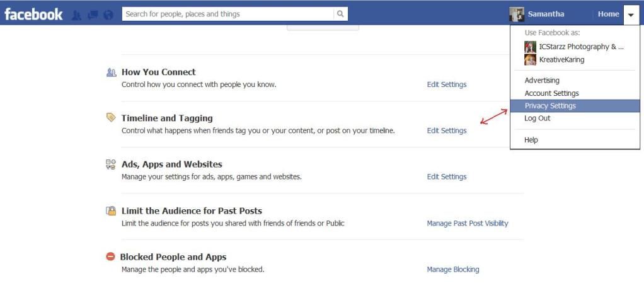Collapse the account dropdown arrow

[631, 14]
